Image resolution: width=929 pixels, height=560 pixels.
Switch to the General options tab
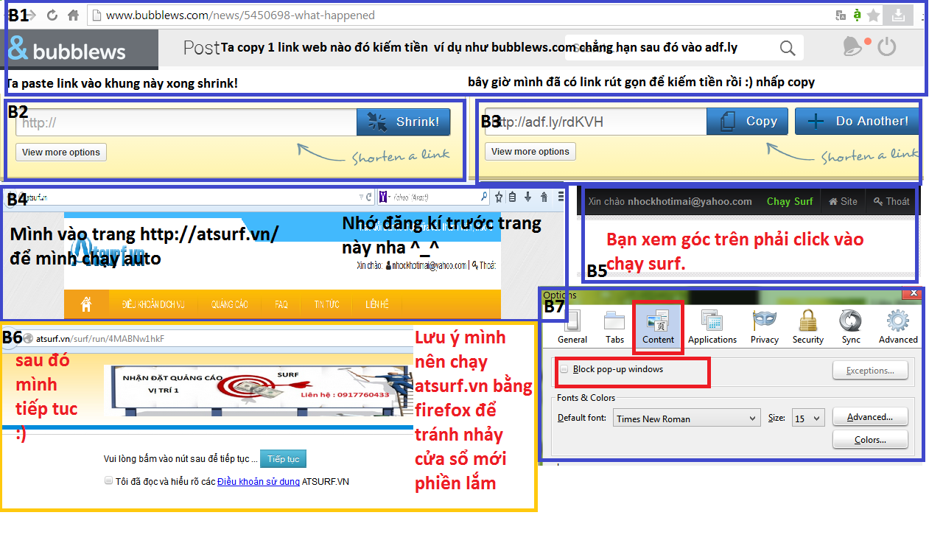(x=572, y=326)
